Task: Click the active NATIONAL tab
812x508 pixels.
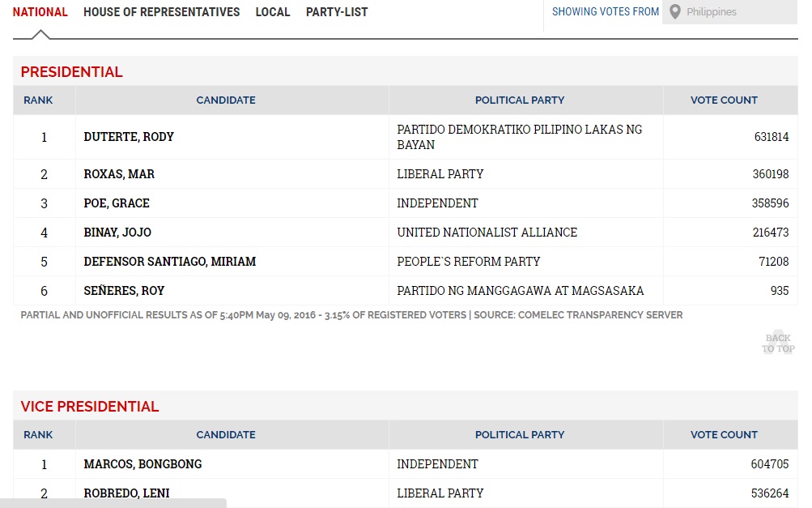Action: [40, 11]
